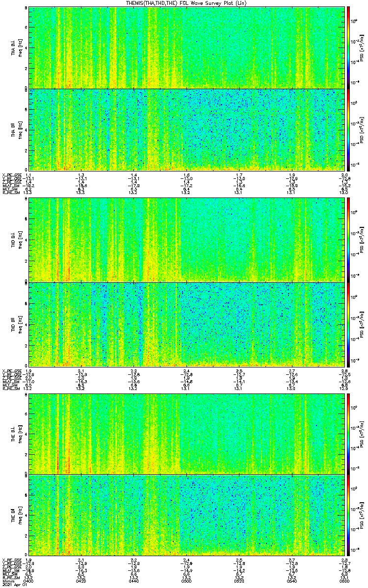Click the THA B-parallel spectrogram panel
Screen dimensions: 368x588
pyautogui.click(x=186, y=129)
